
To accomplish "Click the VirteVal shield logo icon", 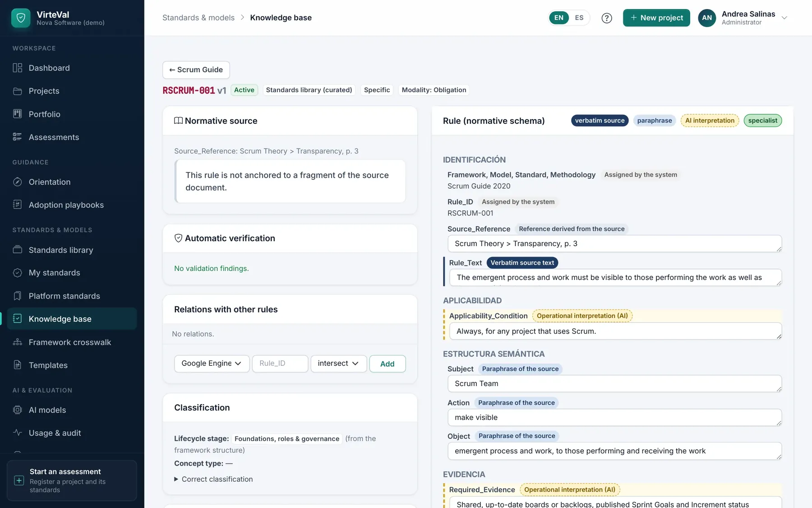I will (21, 18).
